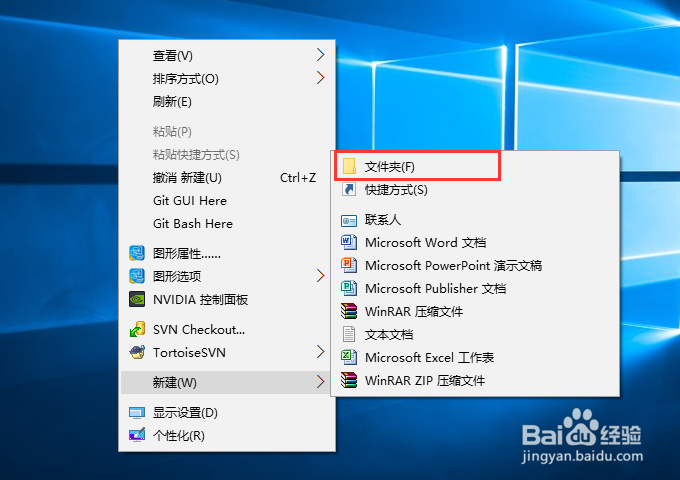
Task: Open 图形选项 menu entry
Action: coord(227,276)
